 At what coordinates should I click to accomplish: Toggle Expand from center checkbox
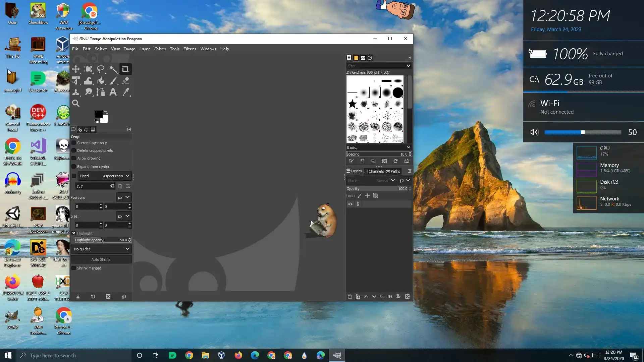(x=74, y=167)
